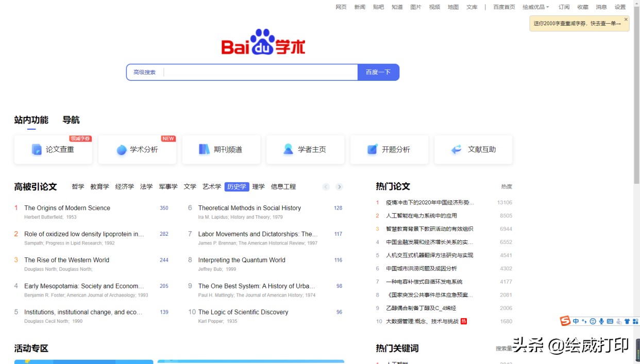Viewport: 640px width, 364px height.
Task: Open 订阅 subscriptions in top bar
Action: pos(564,7)
